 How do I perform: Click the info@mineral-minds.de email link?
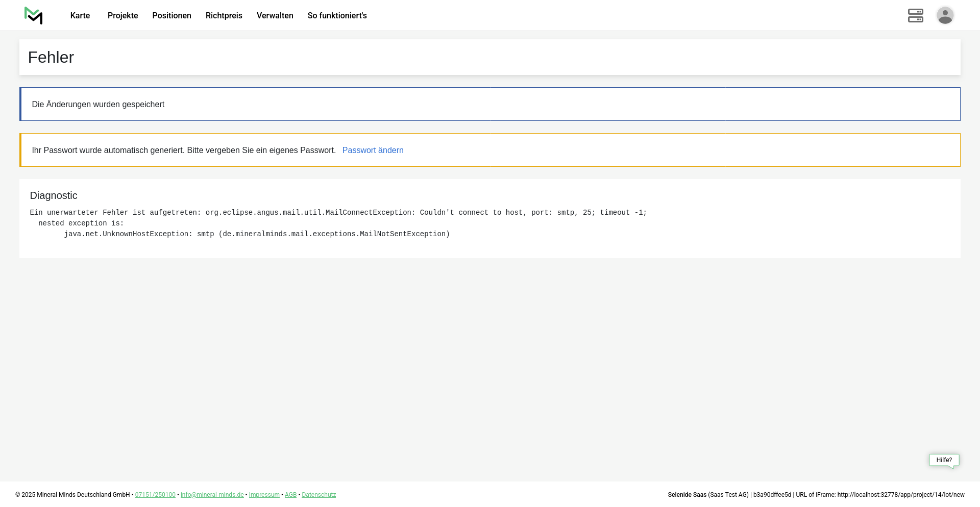212,495
